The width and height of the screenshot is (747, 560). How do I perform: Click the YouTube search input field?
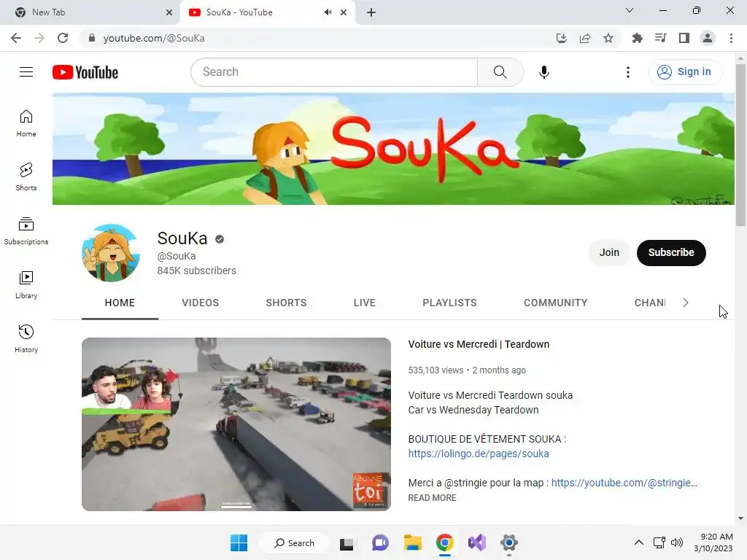click(334, 72)
